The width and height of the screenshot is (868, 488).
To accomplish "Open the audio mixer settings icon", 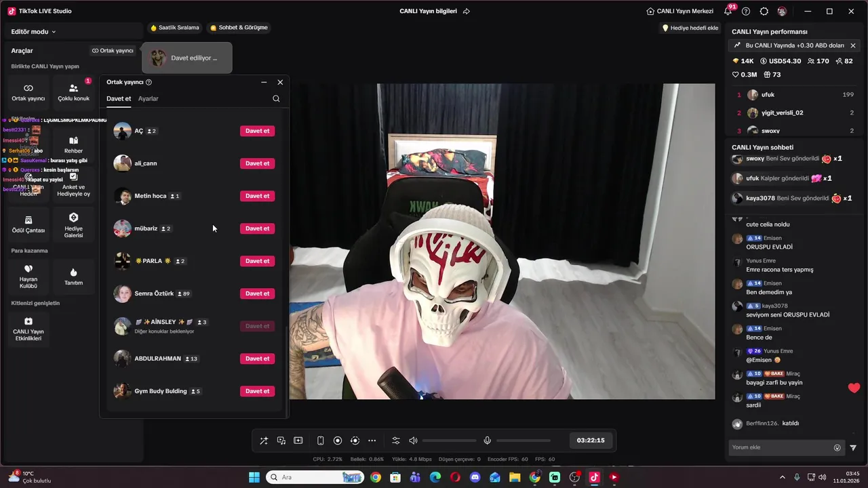I will coord(396,441).
